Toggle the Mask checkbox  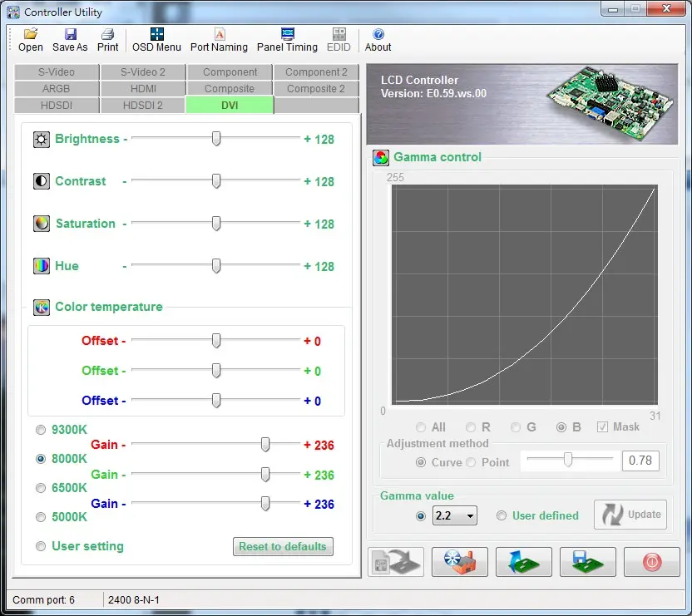[602, 426]
